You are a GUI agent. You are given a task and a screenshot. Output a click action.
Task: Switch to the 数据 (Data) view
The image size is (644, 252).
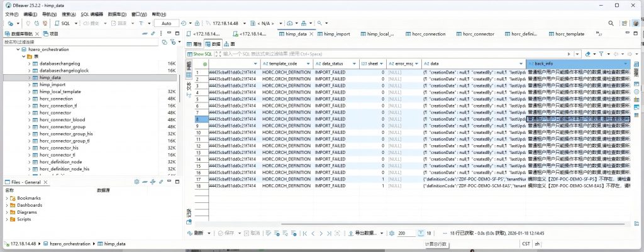click(x=215, y=44)
